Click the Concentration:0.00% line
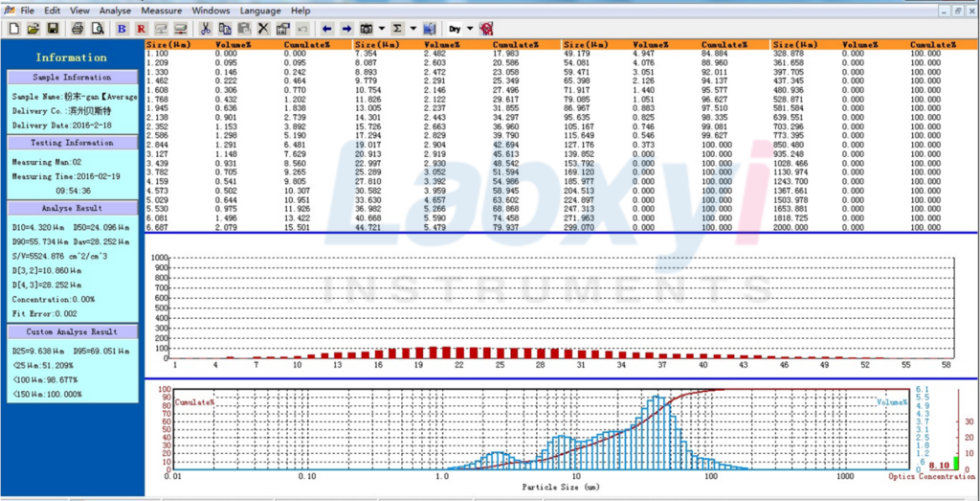 point(54,299)
